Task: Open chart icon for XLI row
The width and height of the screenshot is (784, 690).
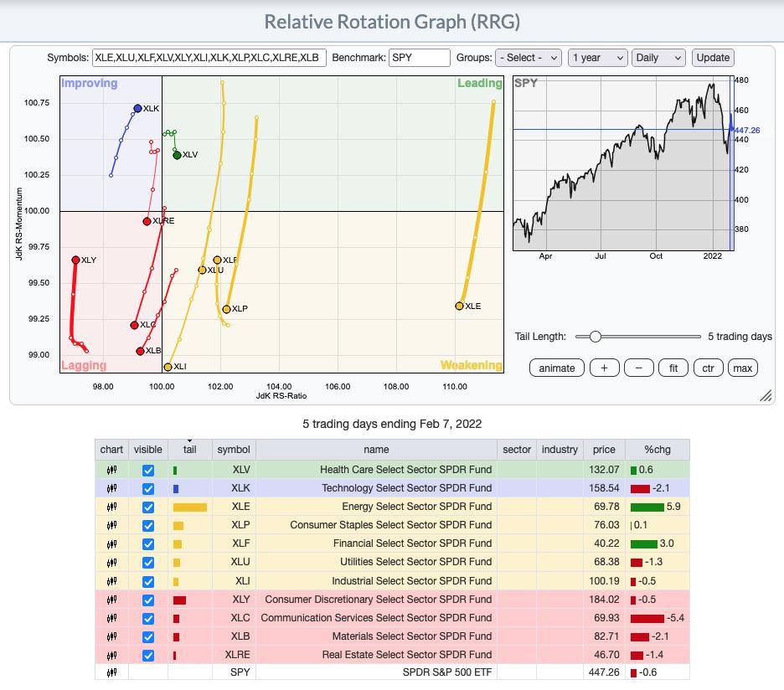Action: (x=111, y=581)
